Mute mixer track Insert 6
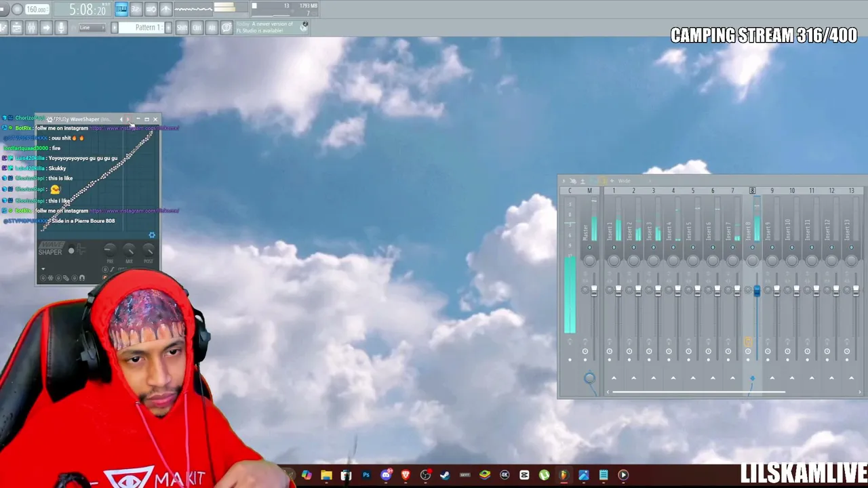This screenshot has height=488, width=868. tap(713, 247)
